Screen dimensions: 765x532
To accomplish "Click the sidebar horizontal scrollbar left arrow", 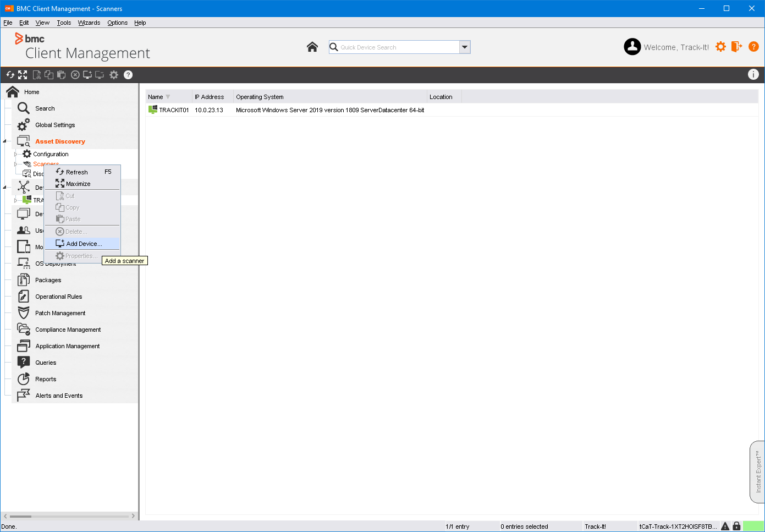I will pos(5,516).
